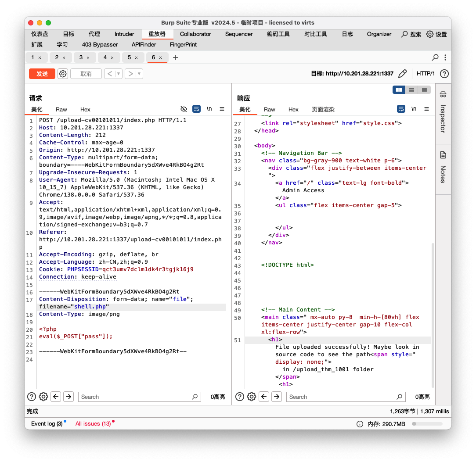The width and height of the screenshot is (476, 462).
Task: Open the APIFinder extension tab
Action: [144, 45]
